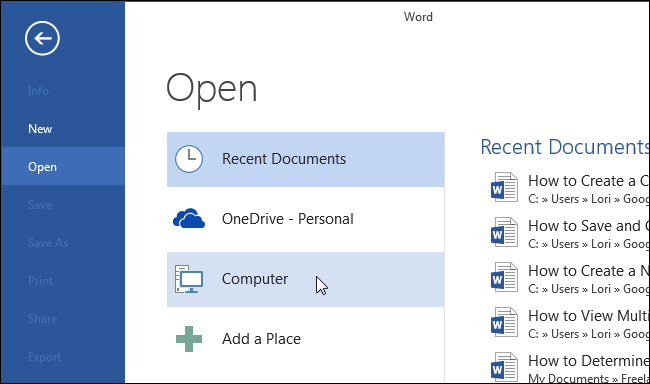Select the OneDrive - Personal label

tap(288, 219)
